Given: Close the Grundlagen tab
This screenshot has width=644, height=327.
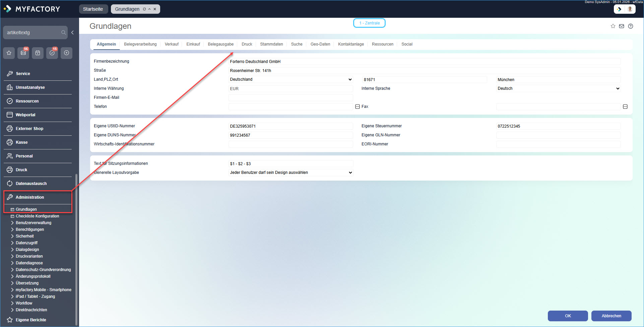Looking at the screenshot, I should click(155, 9).
